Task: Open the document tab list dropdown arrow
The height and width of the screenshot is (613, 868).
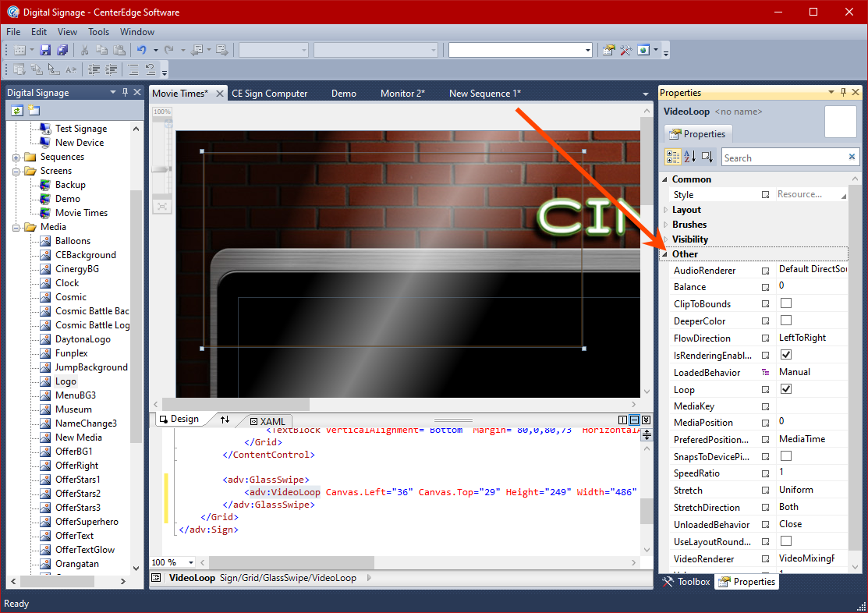Action: click(646, 94)
